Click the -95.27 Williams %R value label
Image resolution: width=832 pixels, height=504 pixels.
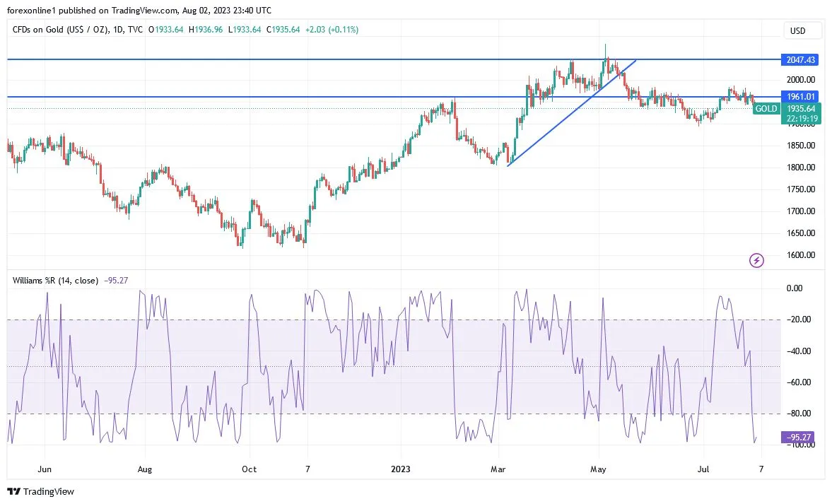(798, 437)
